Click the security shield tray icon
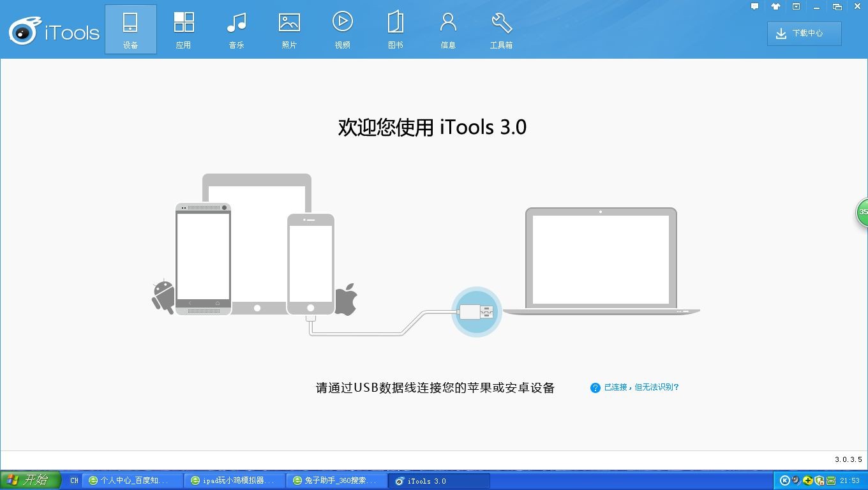The width and height of the screenshot is (868, 490). pos(819,480)
